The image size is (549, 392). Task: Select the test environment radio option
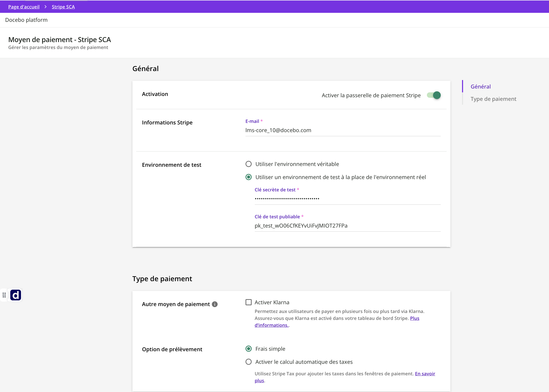point(248,177)
